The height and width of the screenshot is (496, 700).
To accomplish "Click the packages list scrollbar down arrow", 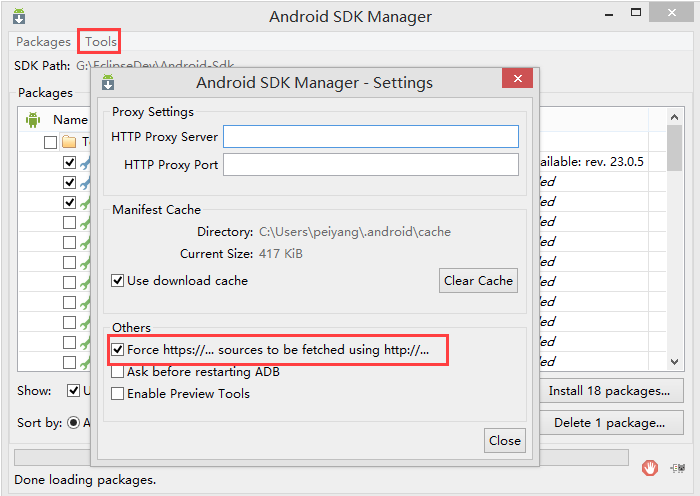I will [x=675, y=362].
